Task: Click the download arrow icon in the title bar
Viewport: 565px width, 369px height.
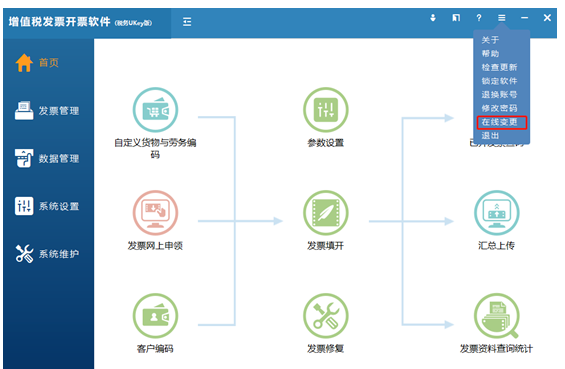Action: click(x=433, y=18)
